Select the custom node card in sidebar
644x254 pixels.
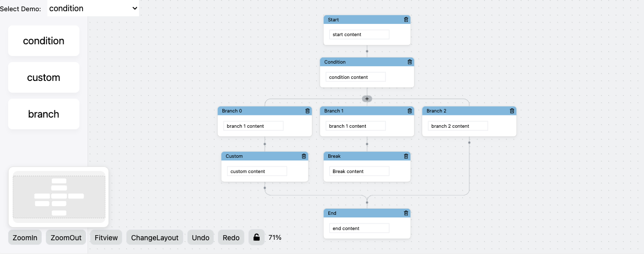pyautogui.click(x=44, y=77)
